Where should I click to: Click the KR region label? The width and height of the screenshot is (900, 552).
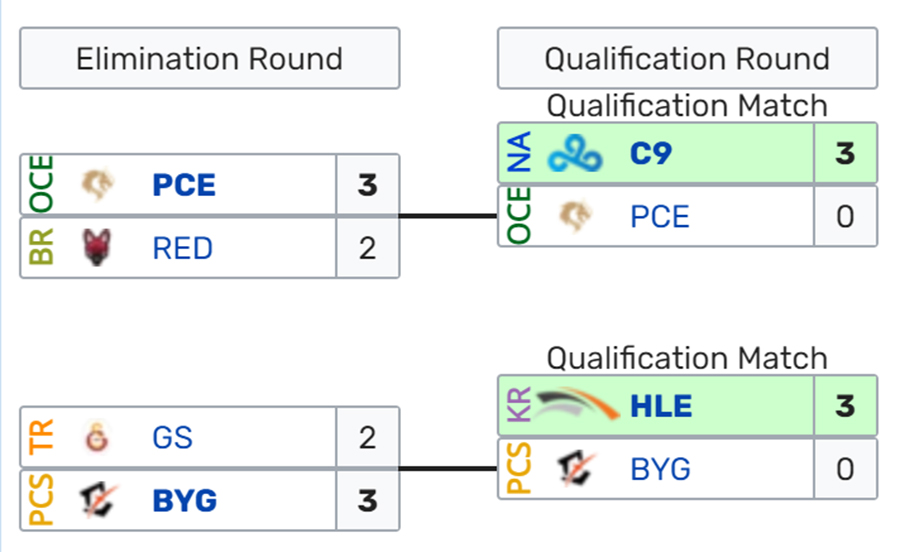pyautogui.click(x=519, y=405)
